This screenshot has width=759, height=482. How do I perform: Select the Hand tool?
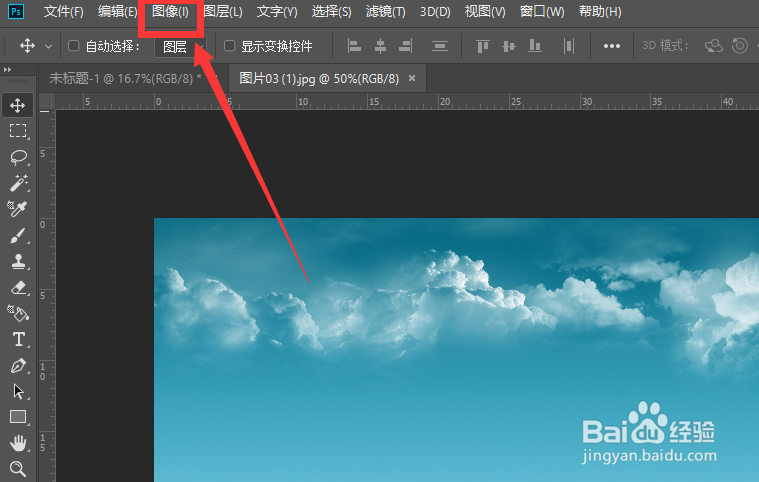pos(18,443)
